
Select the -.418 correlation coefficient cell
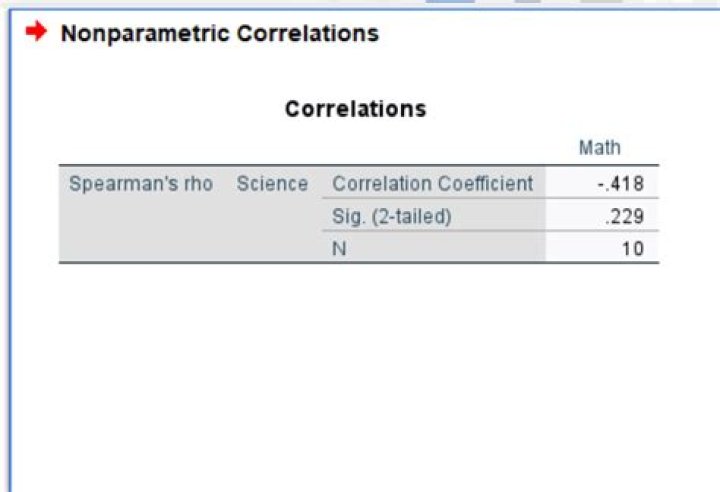627,184
